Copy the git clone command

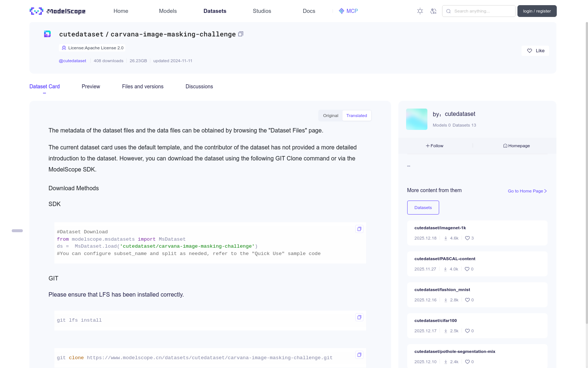[359, 355]
